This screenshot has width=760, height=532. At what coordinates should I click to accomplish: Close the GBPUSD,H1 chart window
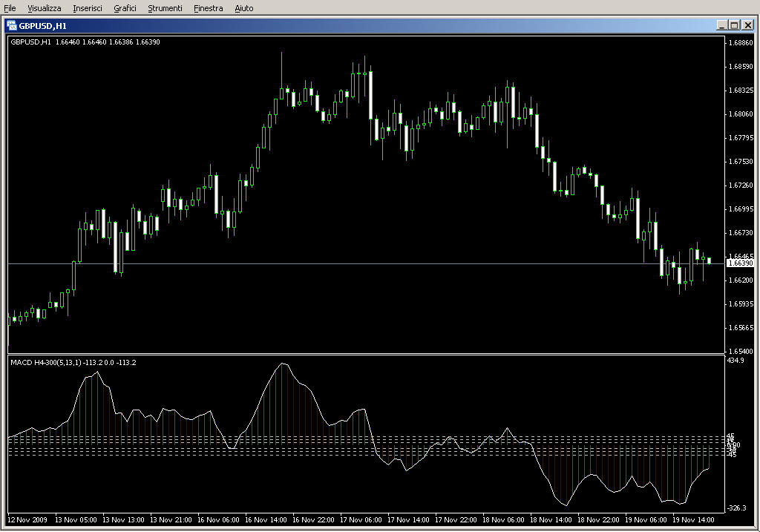pyautogui.click(x=748, y=25)
